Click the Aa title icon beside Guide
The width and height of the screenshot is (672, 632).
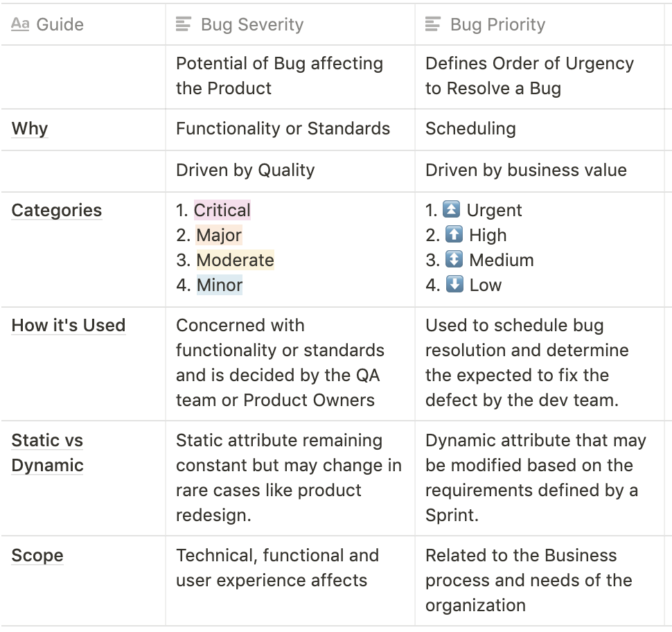(20, 24)
